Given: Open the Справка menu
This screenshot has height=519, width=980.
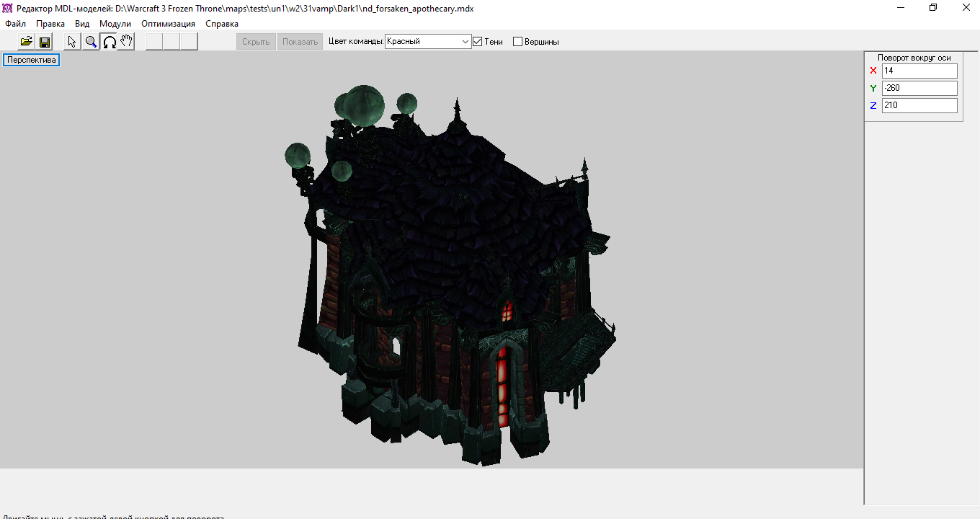Looking at the screenshot, I should [x=222, y=24].
